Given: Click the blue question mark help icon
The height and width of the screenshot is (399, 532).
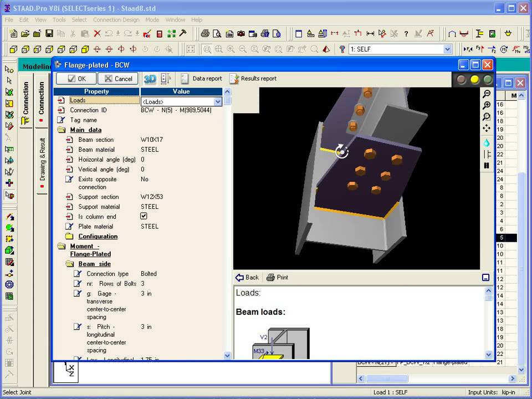Looking at the screenshot, I should 342,49.
